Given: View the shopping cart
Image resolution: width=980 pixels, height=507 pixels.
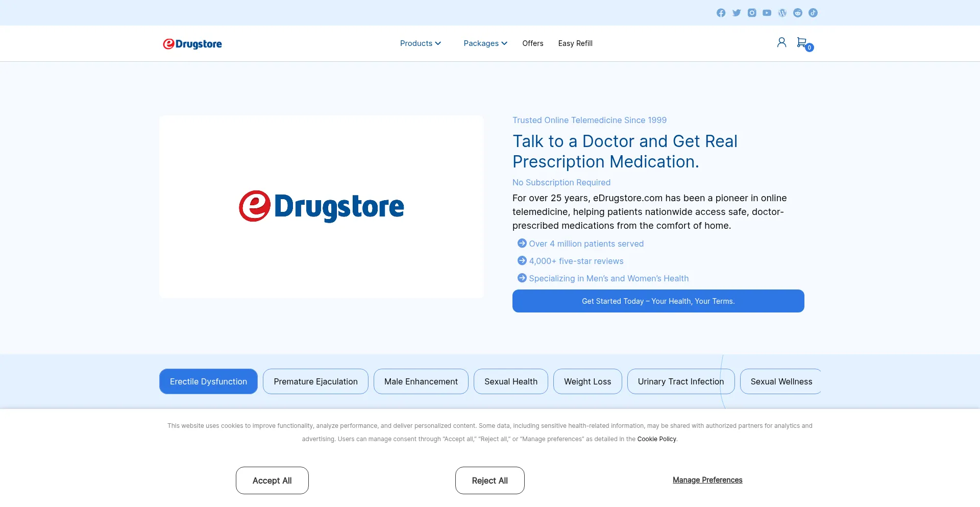Looking at the screenshot, I should tap(803, 43).
